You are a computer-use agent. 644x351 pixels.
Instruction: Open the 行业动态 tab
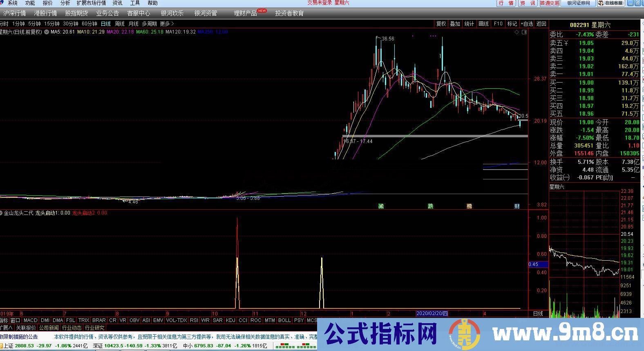pyautogui.click(x=72, y=328)
